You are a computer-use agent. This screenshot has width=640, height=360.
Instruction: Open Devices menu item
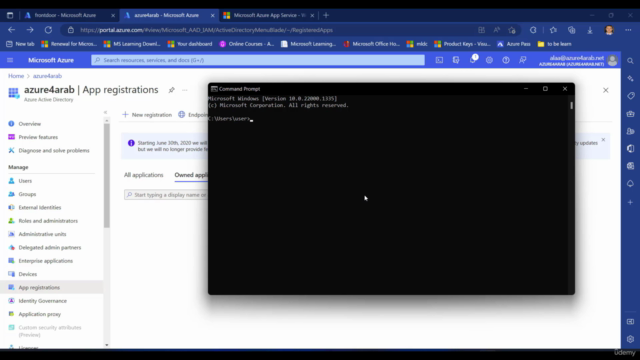click(x=27, y=274)
